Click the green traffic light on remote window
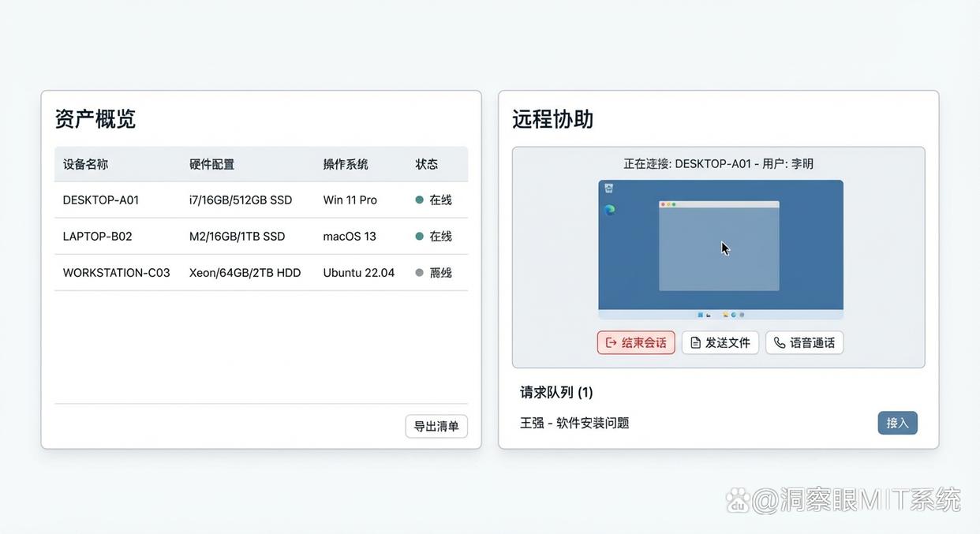 [672, 204]
